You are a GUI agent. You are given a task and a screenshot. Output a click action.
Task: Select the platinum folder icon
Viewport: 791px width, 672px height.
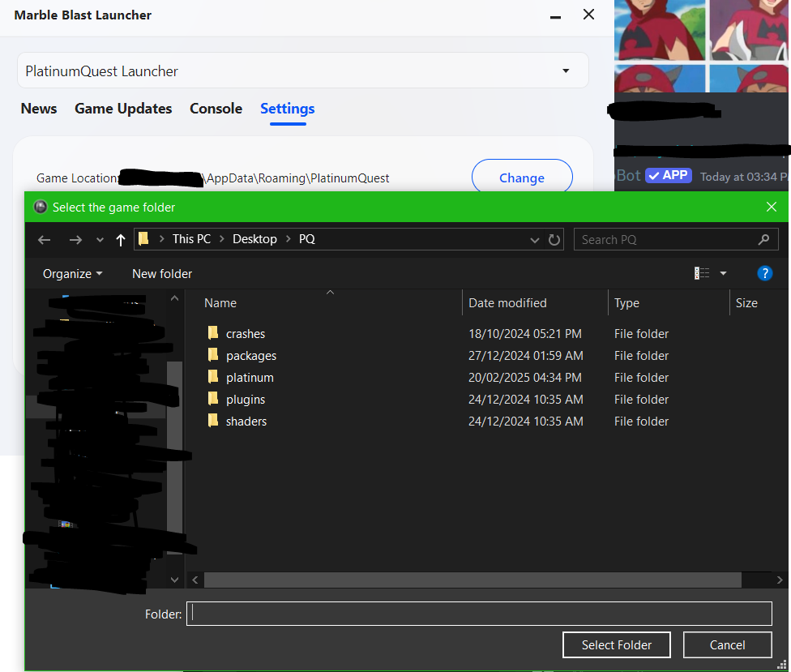213,378
